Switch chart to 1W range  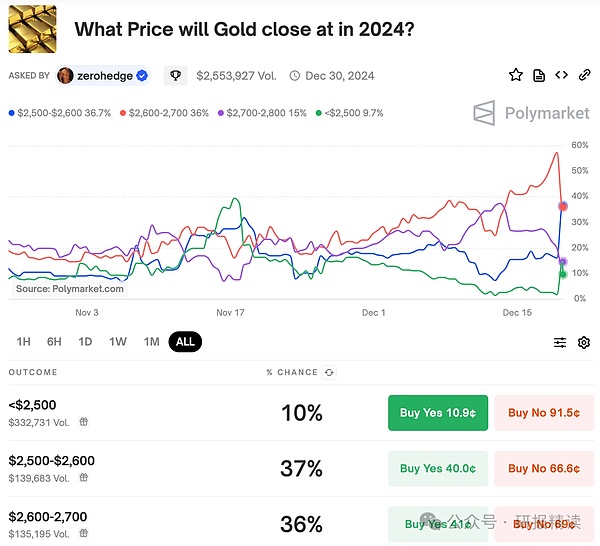click(118, 342)
